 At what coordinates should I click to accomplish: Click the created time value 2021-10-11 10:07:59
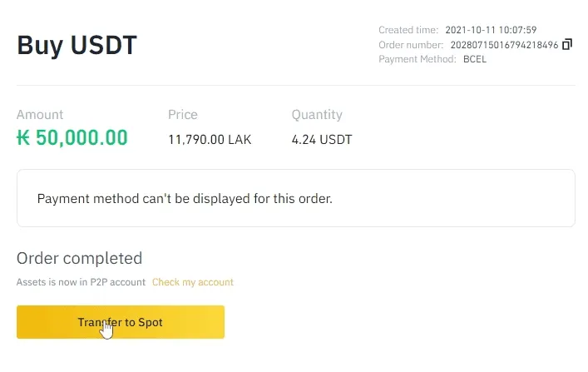click(491, 30)
